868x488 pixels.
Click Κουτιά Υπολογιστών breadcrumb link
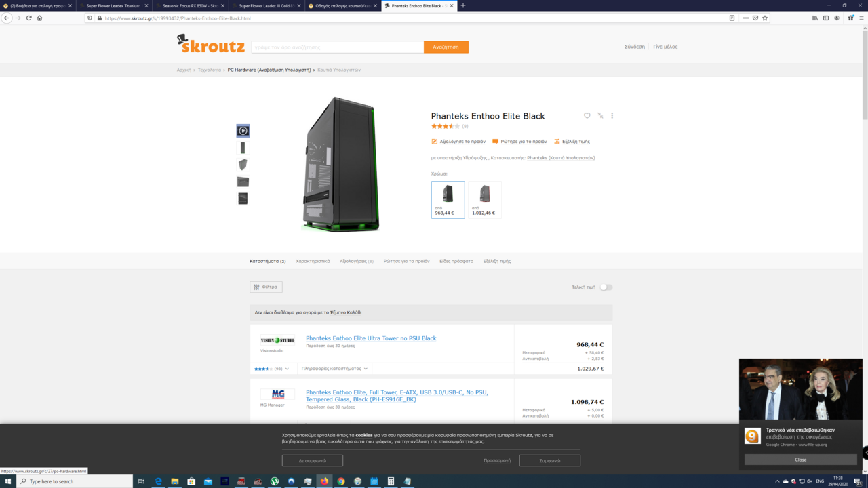point(339,70)
